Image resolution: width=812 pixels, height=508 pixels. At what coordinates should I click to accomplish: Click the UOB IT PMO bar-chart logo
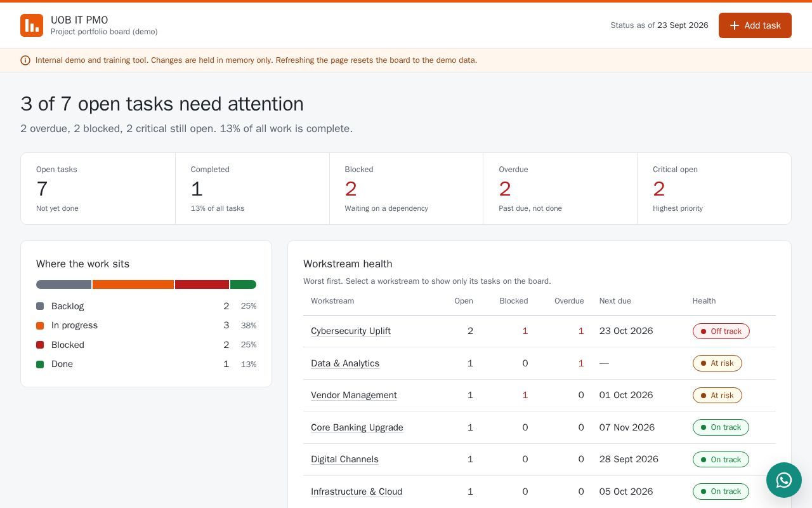click(x=32, y=25)
